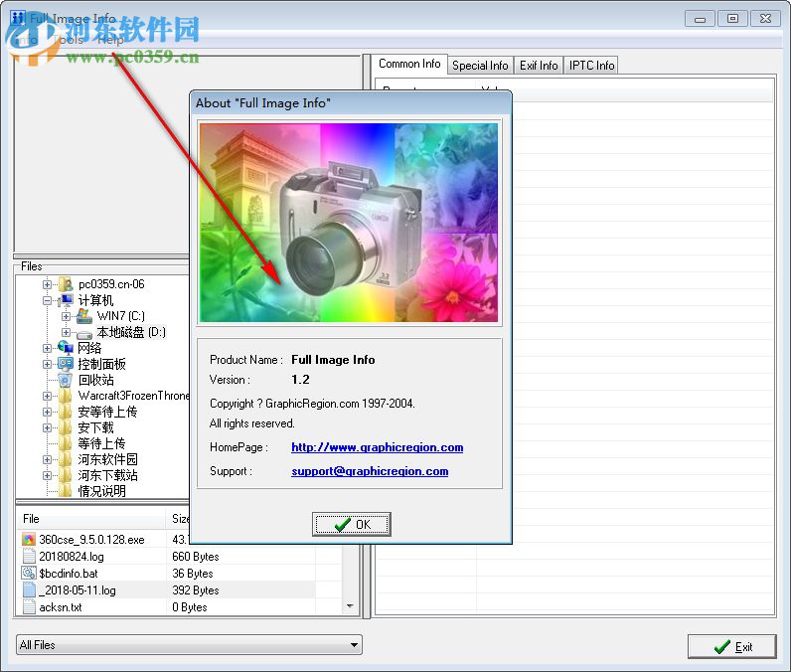Click the 360cse_9.5.0.128.exe file icon
Viewport: 791px width, 672px height.
pyautogui.click(x=29, y=540)
